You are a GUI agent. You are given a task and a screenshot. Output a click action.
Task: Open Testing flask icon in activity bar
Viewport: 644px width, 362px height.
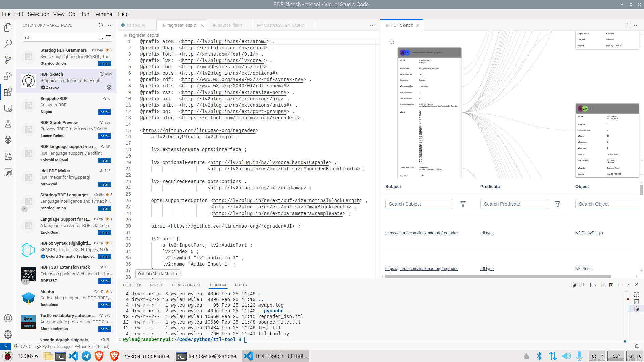click(x=8, y=124)
